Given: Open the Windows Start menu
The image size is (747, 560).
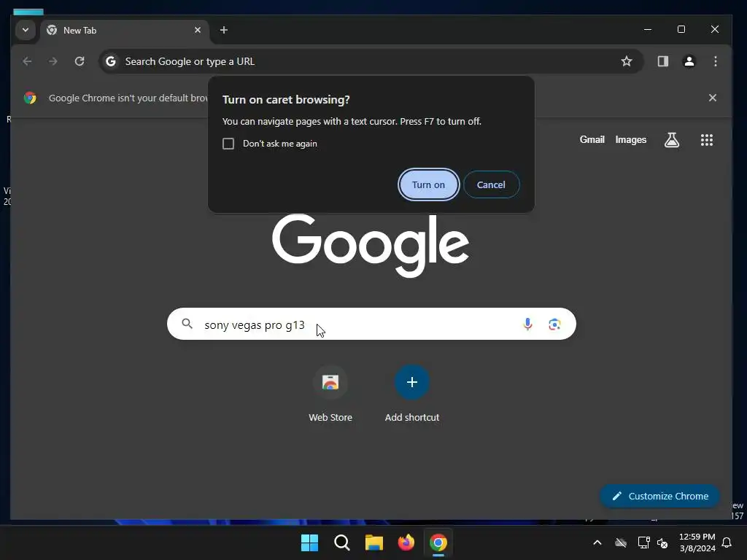Looking at the screenshot, I should pos(309,542).
